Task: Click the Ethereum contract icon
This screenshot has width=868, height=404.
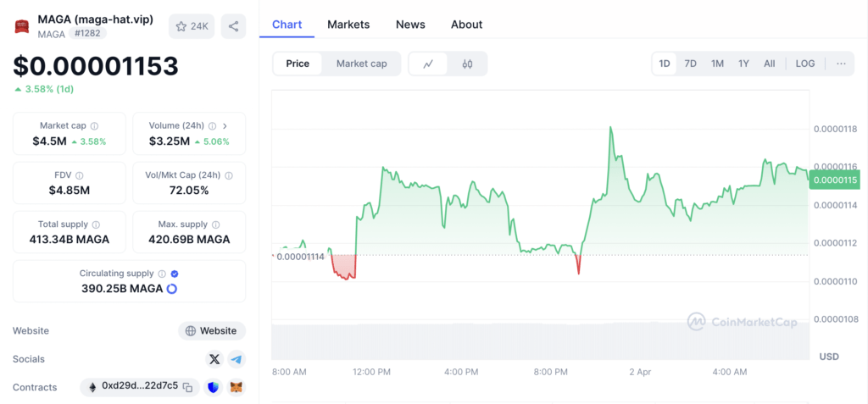Action: [92, 387]
